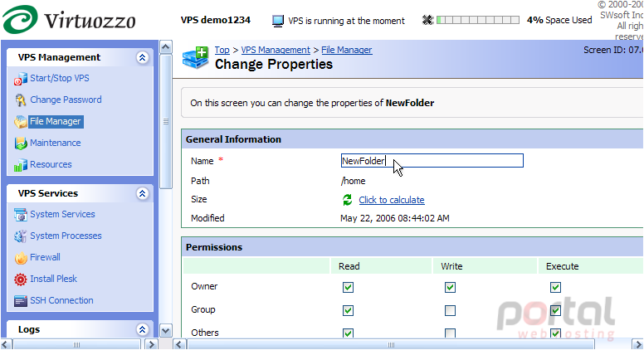Screen dimensions: 644x350
Task: Open System Processes page
Action: 66,236
